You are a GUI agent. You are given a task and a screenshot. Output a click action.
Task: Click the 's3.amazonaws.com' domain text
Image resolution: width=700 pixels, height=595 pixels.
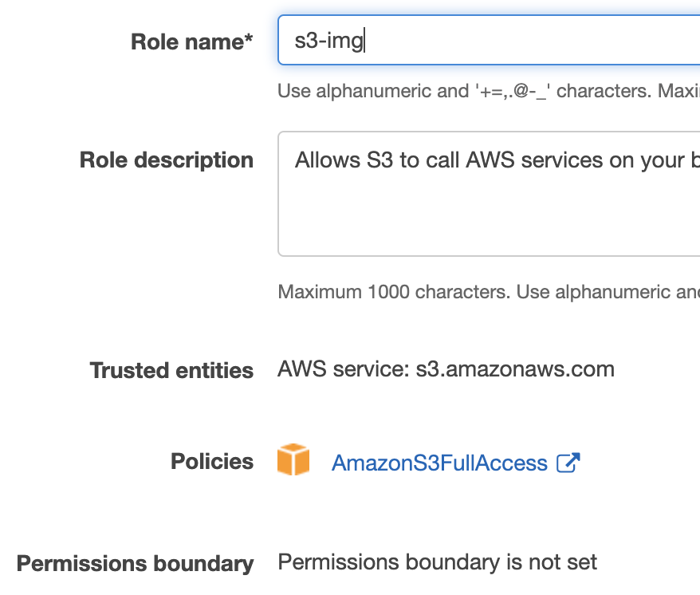515,370
